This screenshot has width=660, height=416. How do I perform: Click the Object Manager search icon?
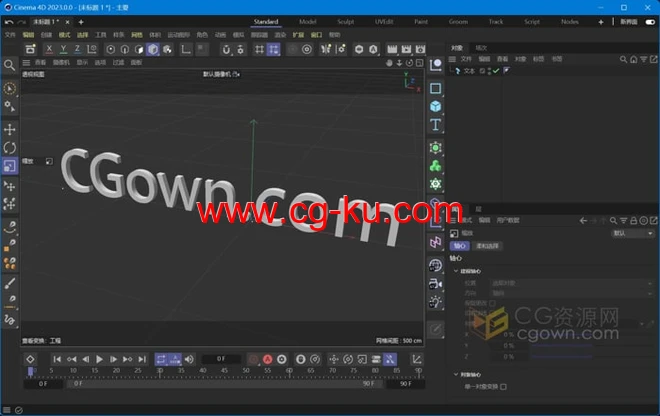pos(623,59)
